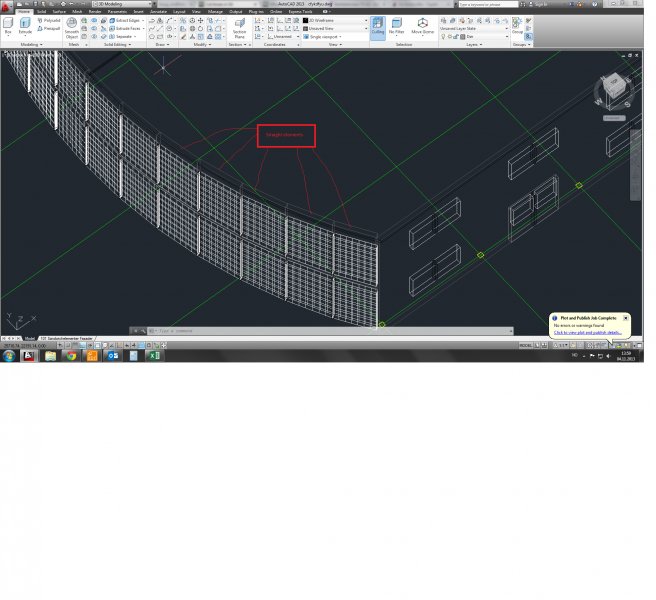Click the plot and publish details link
The width and height of the screenshot is (656, 600).
tap(587, 333)
